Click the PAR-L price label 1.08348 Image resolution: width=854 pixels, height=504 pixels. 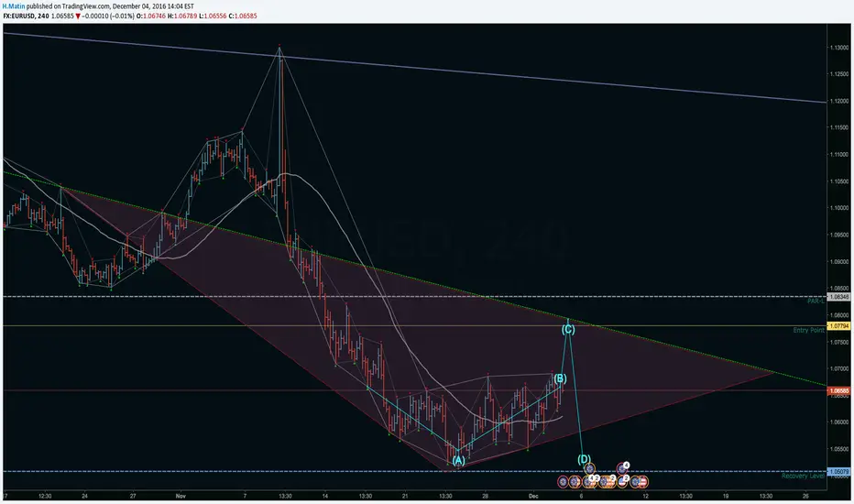click(x=838, y=297)
